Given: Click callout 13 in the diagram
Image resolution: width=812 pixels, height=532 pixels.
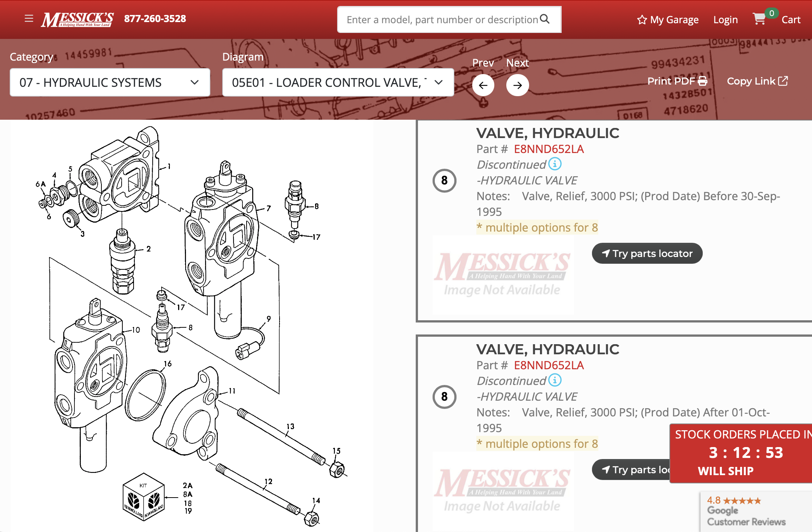Looking at the screenshot, I should [290, 426].
